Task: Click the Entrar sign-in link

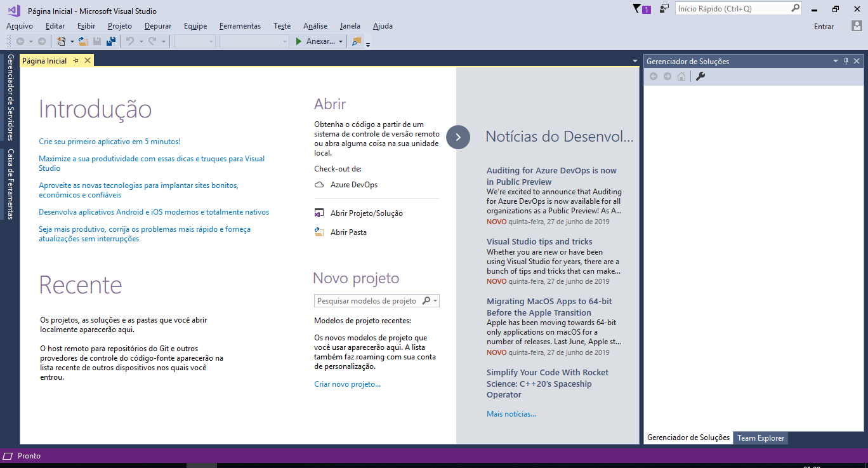Action: coord(824,26)
